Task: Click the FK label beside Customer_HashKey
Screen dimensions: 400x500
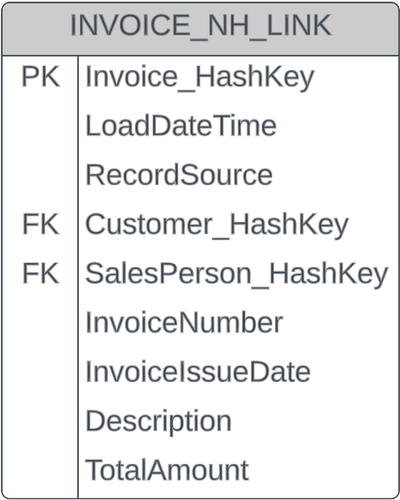Action: 41,224
